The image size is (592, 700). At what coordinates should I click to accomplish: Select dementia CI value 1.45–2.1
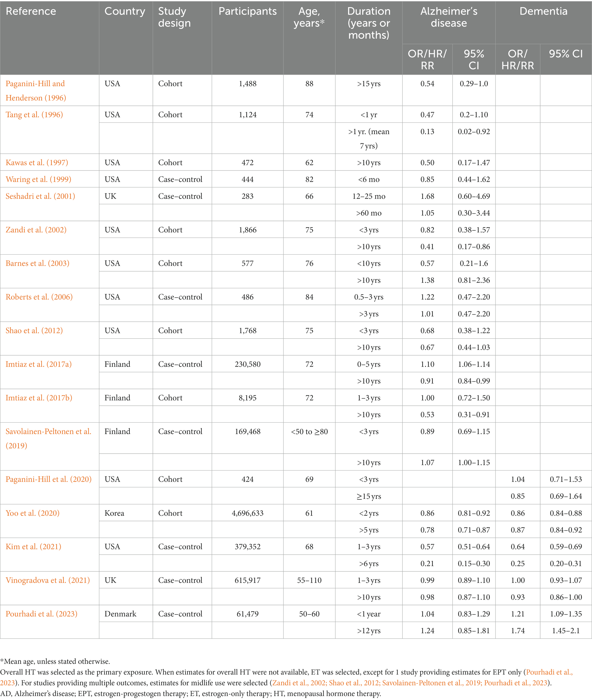(566, 630)
